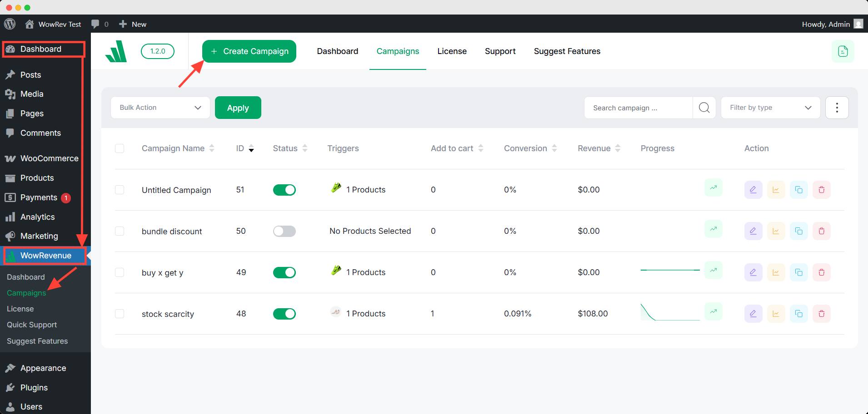Edit the Untitled Campaign with pencil icon

[753, 190]
